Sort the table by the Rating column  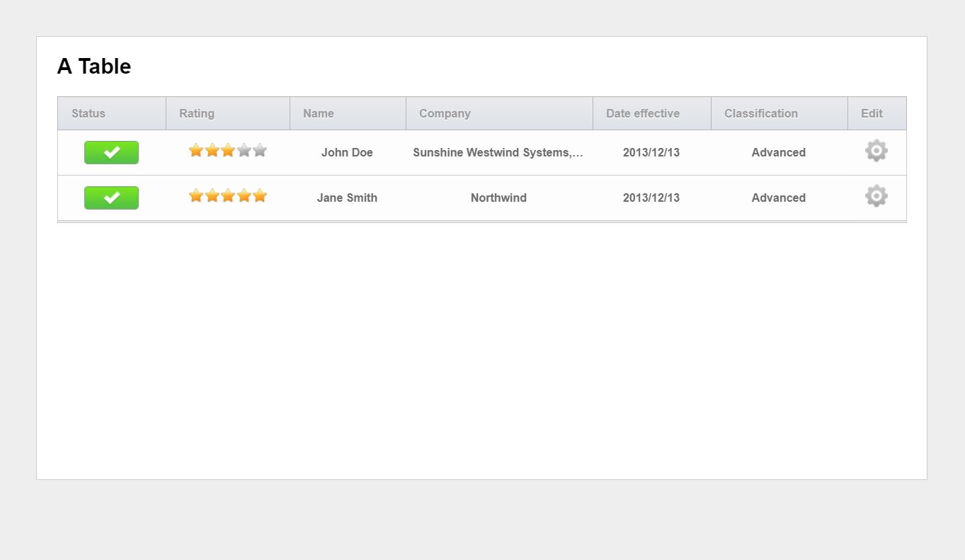pos(196,113)
